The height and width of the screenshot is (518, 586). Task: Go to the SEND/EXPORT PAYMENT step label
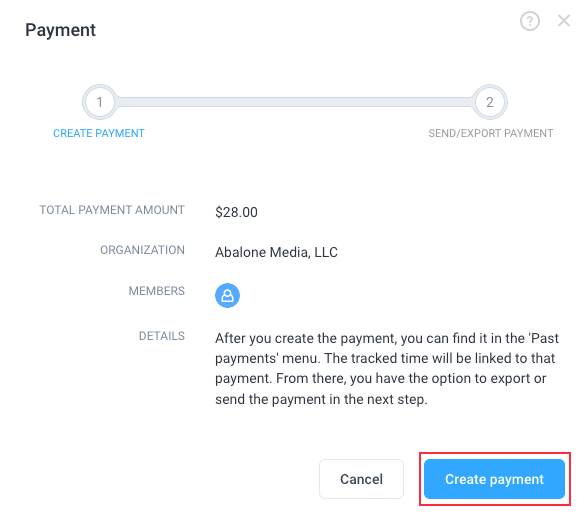[490, 133]
